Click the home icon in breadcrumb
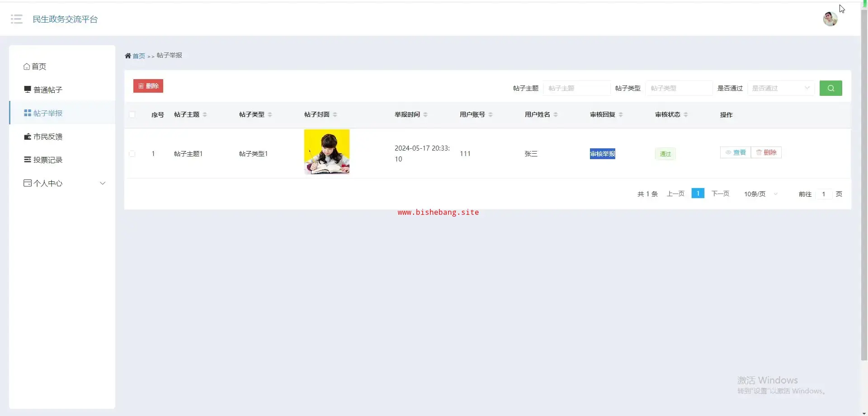The width and height of the screenshot is (868, 416). pos(128,56)
